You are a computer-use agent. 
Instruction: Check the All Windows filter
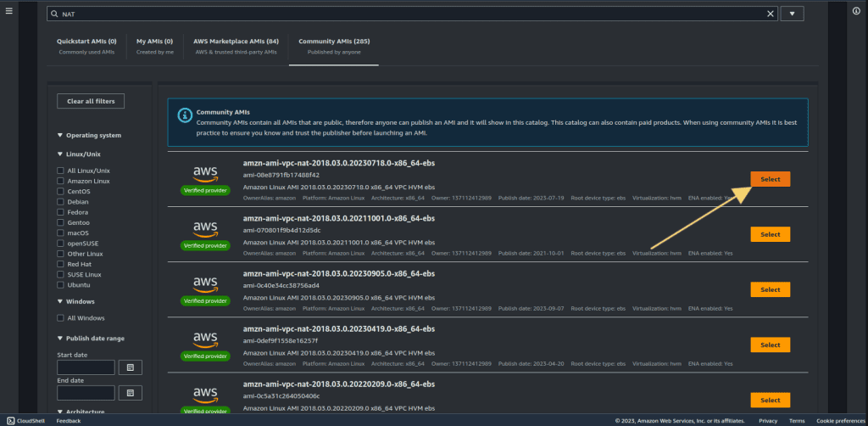click(x=60, y=318)
